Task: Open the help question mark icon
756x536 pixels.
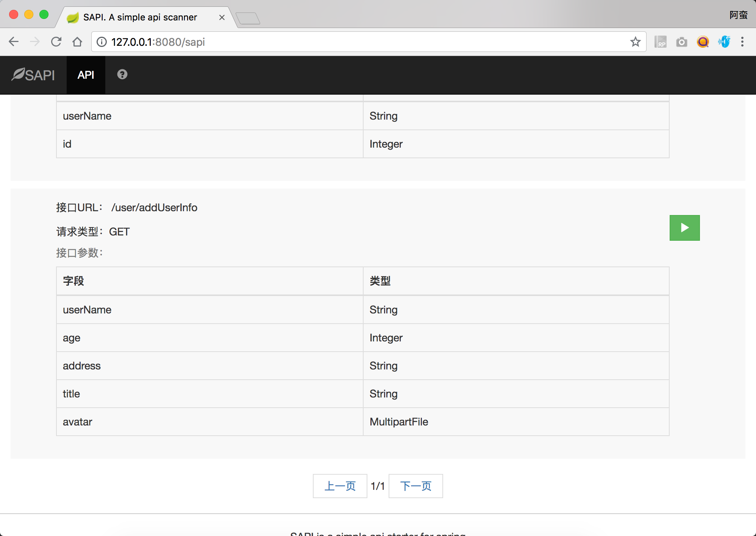Action: (122, 74)
